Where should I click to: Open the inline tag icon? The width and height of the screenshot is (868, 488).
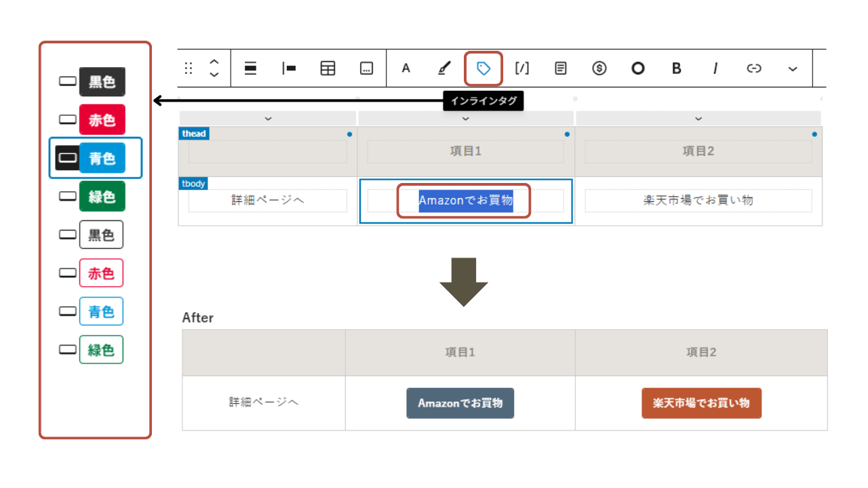484,68
